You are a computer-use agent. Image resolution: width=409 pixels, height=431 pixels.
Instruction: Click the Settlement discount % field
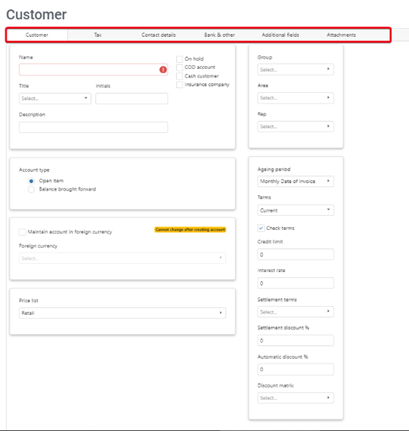295,340
